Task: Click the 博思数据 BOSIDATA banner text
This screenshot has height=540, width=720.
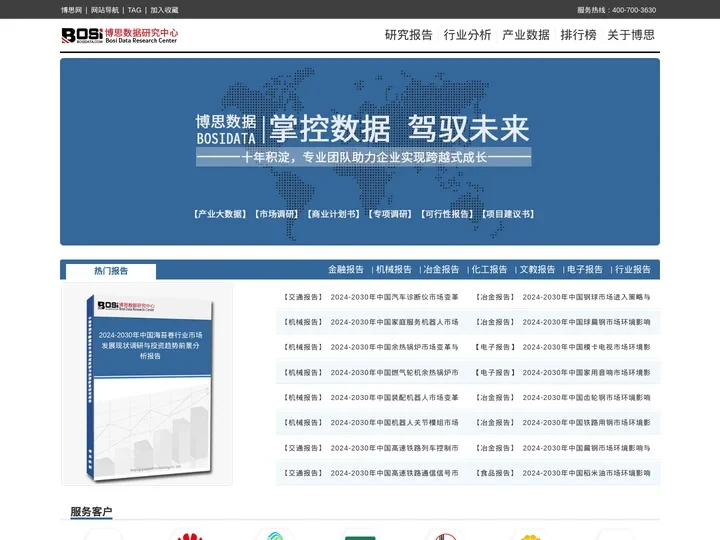Action: coord(226,129)
